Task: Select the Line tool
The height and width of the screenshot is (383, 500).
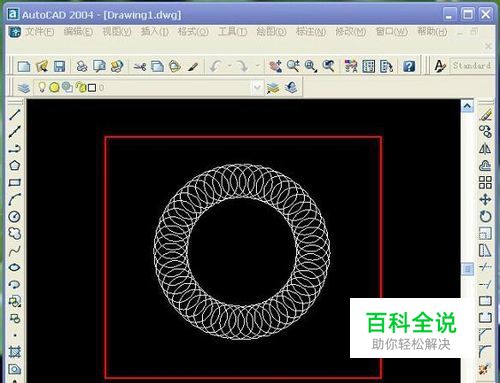Action: pyautogui.click(x=14, y=115)
